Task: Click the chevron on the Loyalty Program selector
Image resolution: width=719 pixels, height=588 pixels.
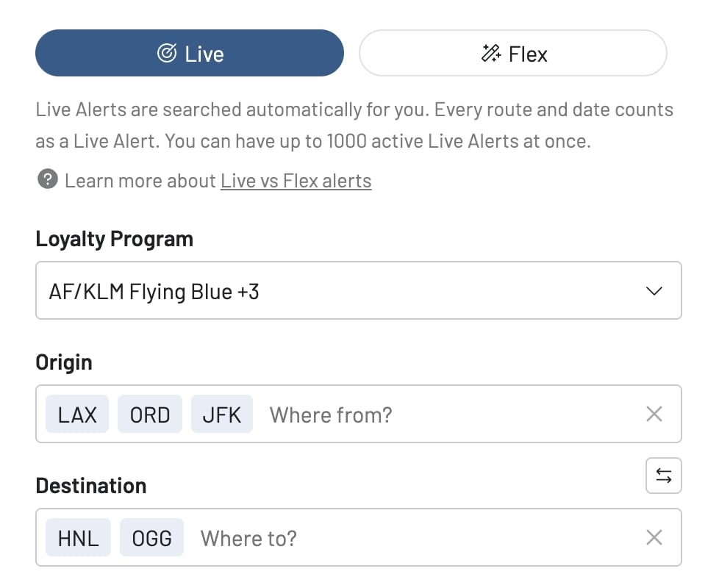Action: click(654, 290)
